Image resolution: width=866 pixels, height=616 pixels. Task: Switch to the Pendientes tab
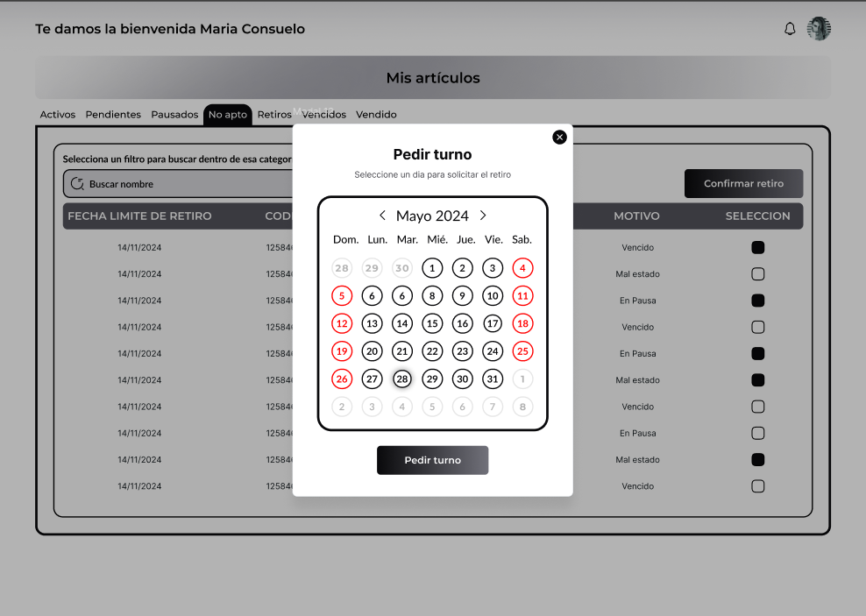click(113, 114)
